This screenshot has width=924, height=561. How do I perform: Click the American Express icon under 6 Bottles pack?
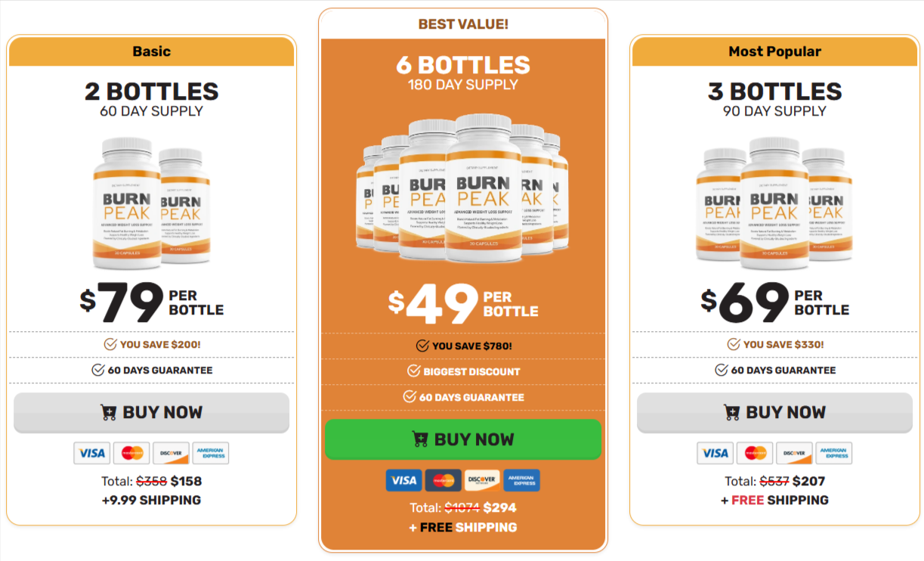[522, 480]
